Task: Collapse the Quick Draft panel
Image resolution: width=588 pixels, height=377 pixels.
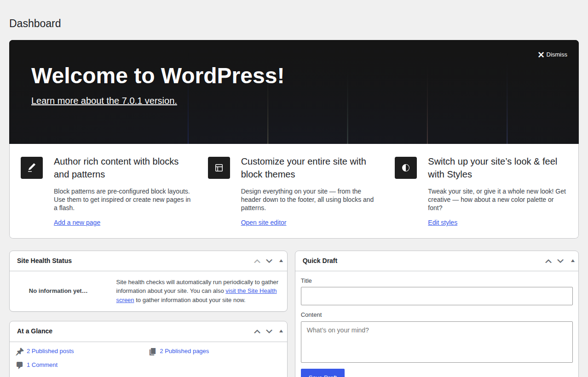Action: tap(572, 261)
